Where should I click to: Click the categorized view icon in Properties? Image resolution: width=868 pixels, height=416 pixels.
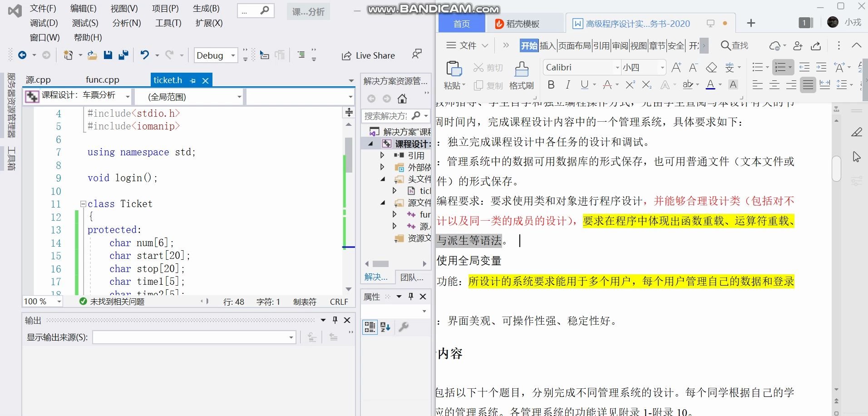point(370,327)
